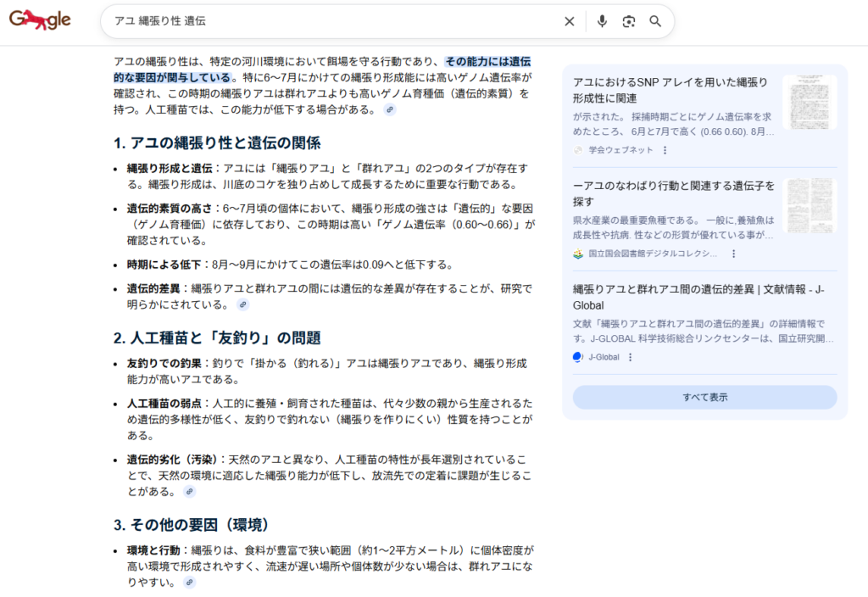The image size is (868, 597).
Task: Click the link icon after the 遺伝的劣化（汚染） bullet
Action: [x=190, y=491]
